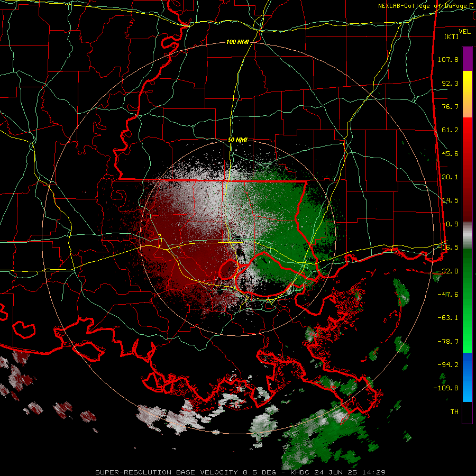
Task: Select the 92.3 legend value
Action: tap(450, 83)
